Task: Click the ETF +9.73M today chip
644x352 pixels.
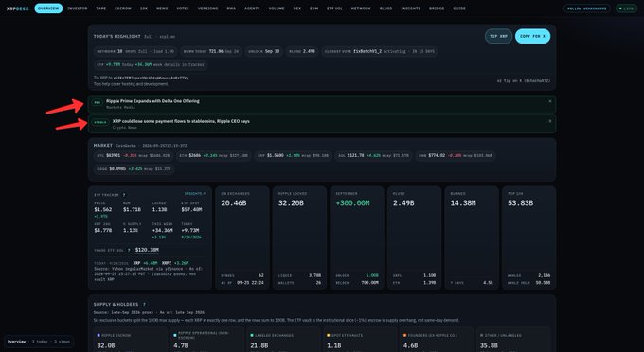Action: (x=151, y=65)
